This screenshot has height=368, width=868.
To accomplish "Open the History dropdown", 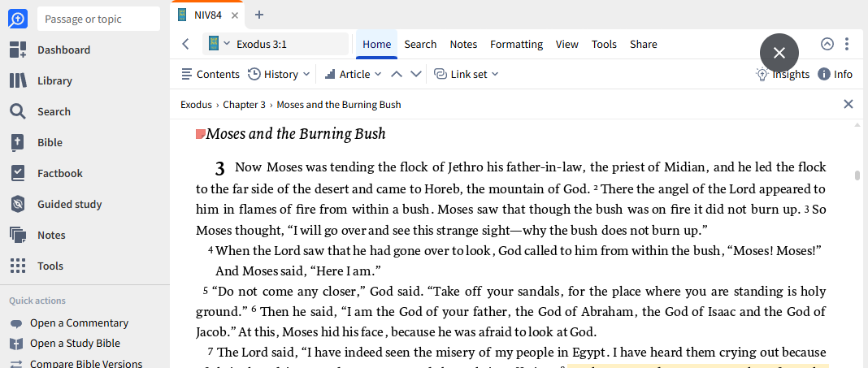I will point(279,74).
